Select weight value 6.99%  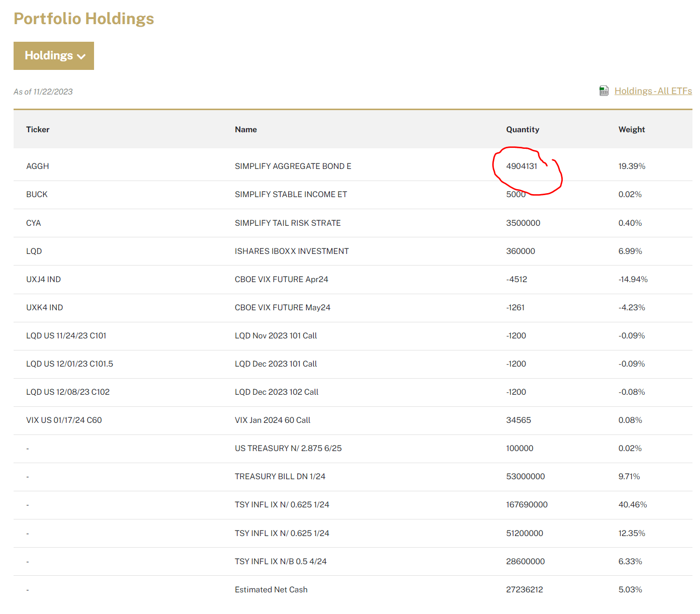630,251
